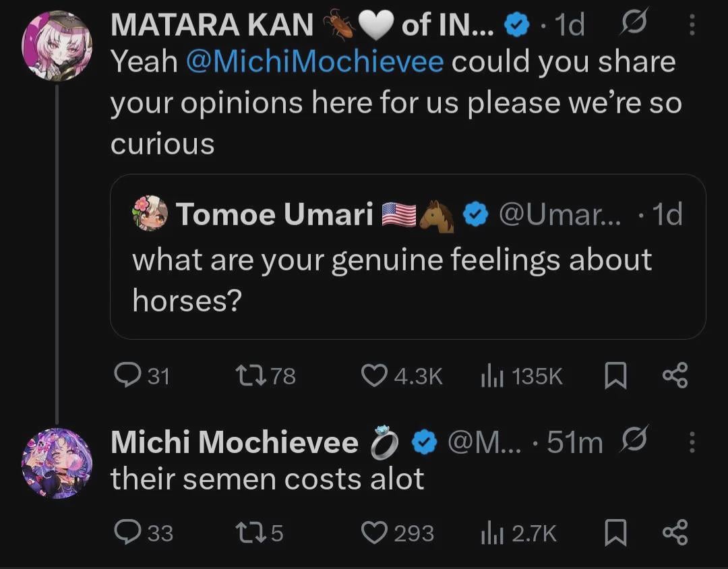The image size is (728, 569).
Task: Open reply thread on Michi's tweet
Action: [x=125, y=533]
